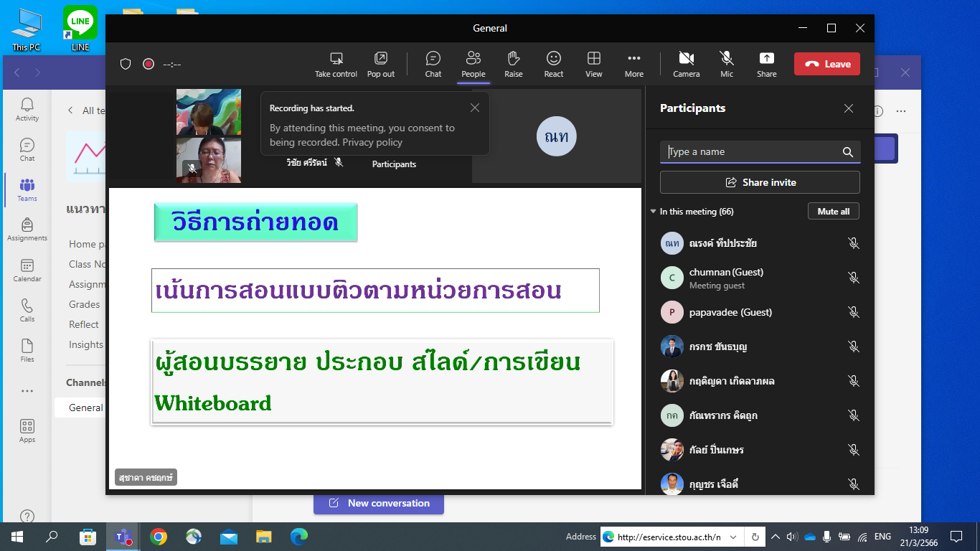Click the ณท avatar tile in gallery
Screen dimensions: 980x551
pyautogui.click(x=557, y=136)
